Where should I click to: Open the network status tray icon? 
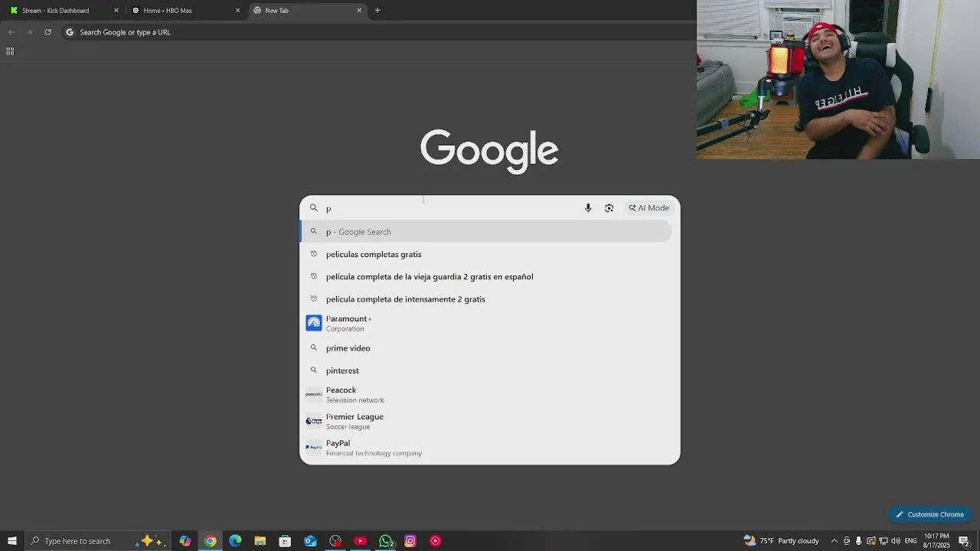(x=884, y=541)
